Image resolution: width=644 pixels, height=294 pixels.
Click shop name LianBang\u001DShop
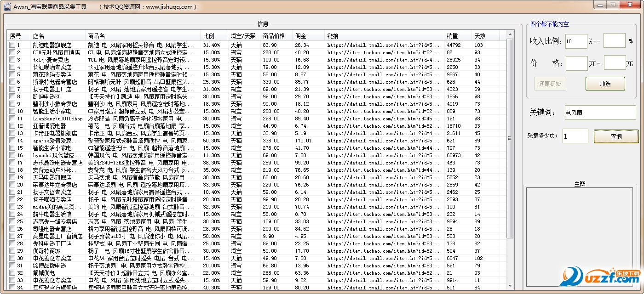tap(57, 119)
